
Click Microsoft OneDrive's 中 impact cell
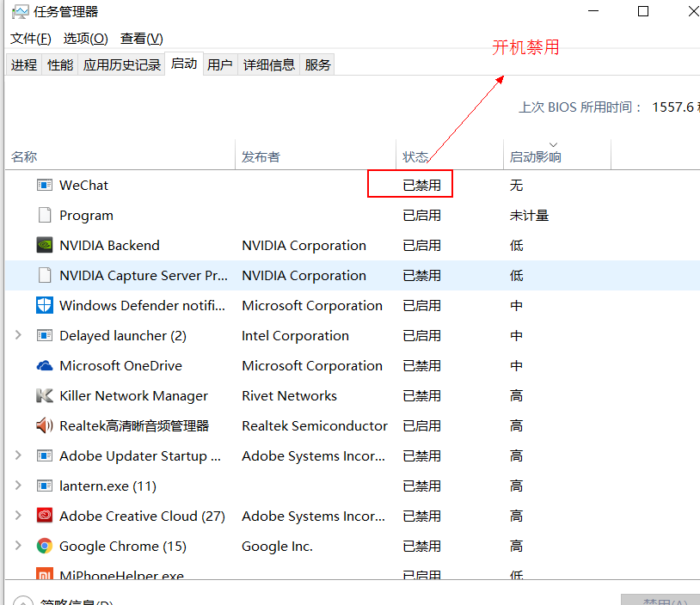[x=516, y=366]
